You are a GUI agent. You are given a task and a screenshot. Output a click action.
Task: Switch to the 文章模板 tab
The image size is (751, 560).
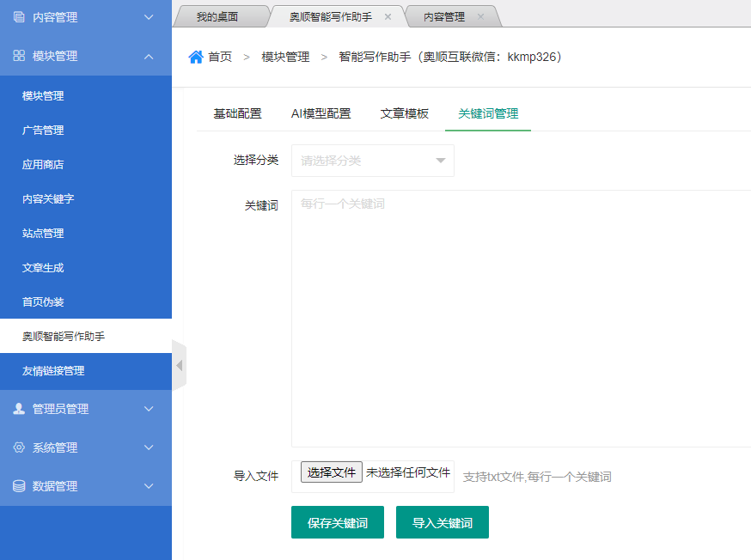pyautogui.click(x=405, y=113)
